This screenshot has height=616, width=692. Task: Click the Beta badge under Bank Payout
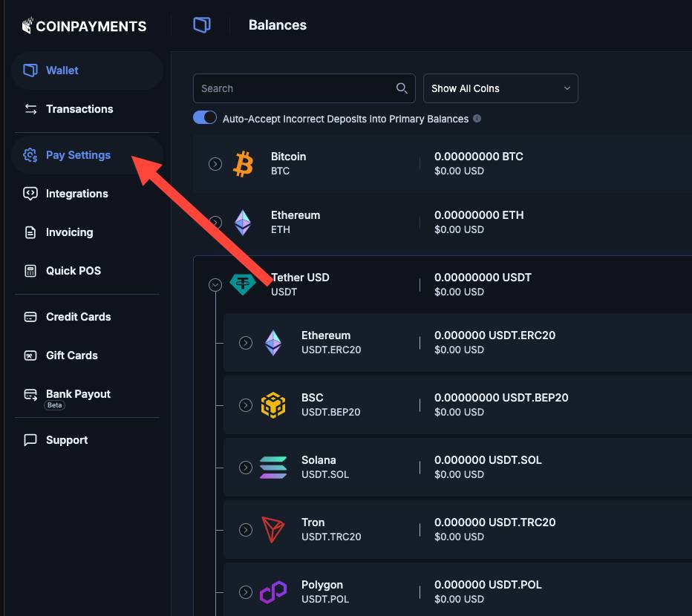click(x=55, y=405)
